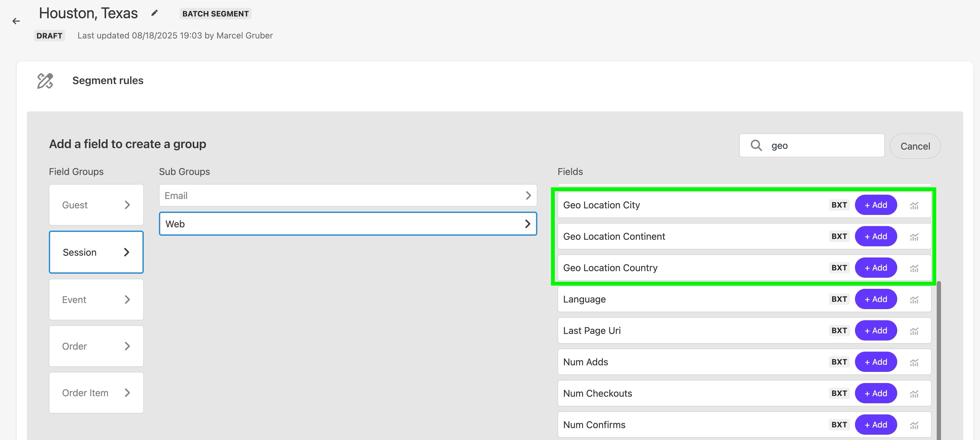Click the magnifier icon in the search box

756,145
